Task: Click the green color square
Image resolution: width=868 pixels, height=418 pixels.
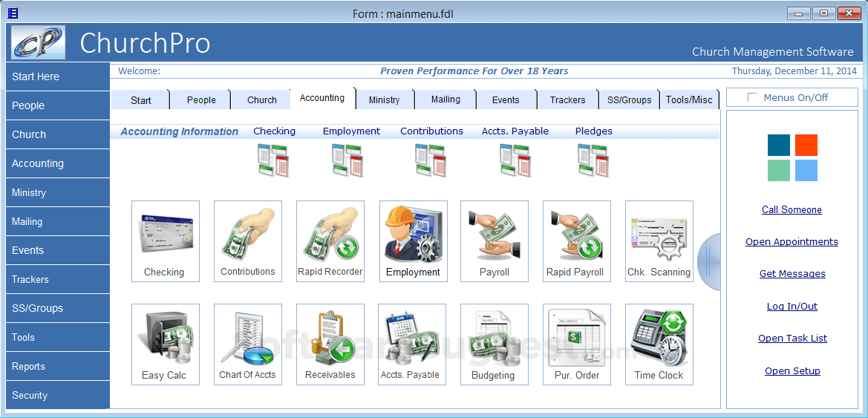Action: [x=779, y=171]
